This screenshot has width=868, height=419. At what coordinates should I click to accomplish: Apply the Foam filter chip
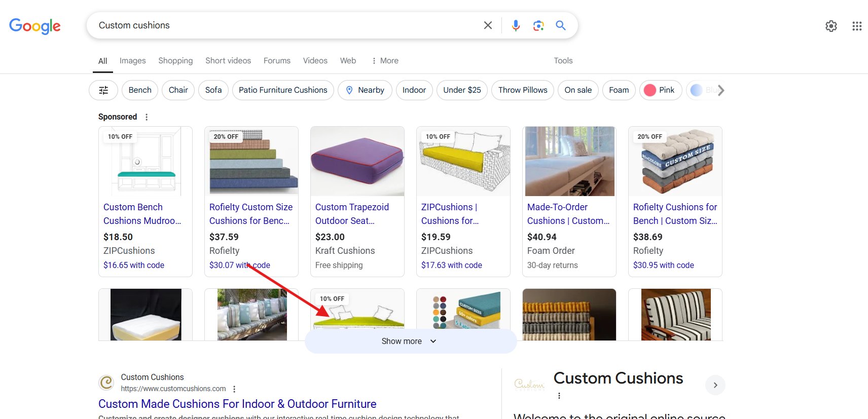[619, 90]
